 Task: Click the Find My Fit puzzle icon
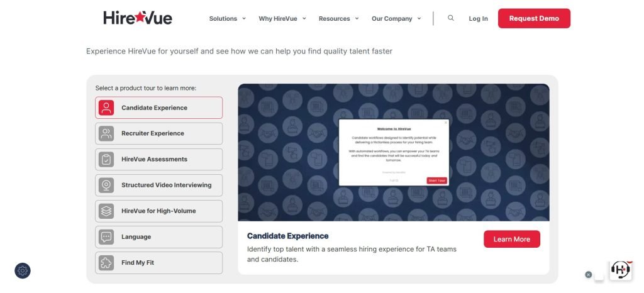click(x=106, y=263)
